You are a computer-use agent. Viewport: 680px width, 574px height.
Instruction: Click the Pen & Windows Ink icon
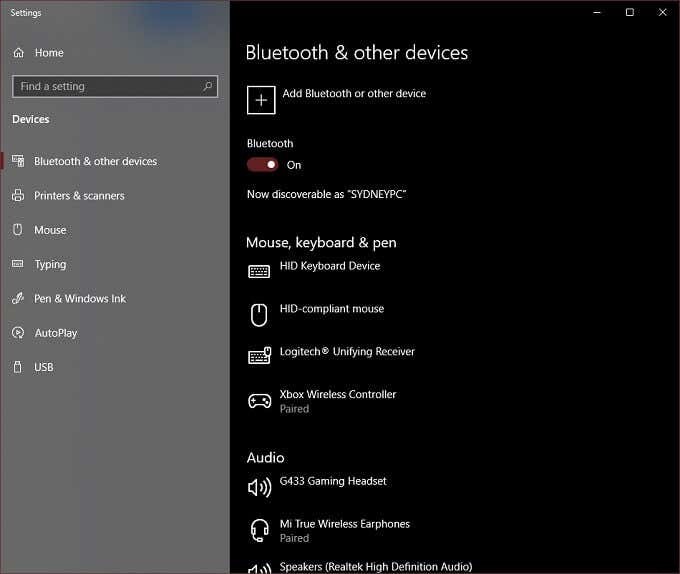[18, 298]
